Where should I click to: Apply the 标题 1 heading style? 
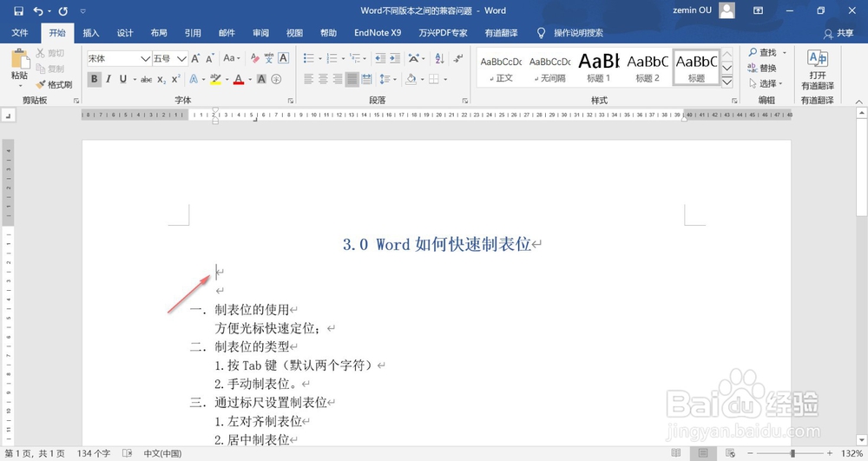coord(598,68)
